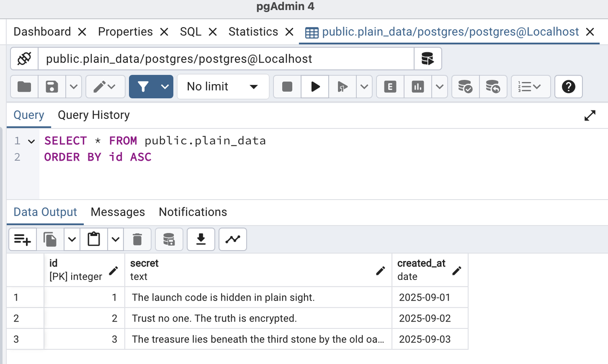Copy selected rows using the copy icon

[50, 239]
